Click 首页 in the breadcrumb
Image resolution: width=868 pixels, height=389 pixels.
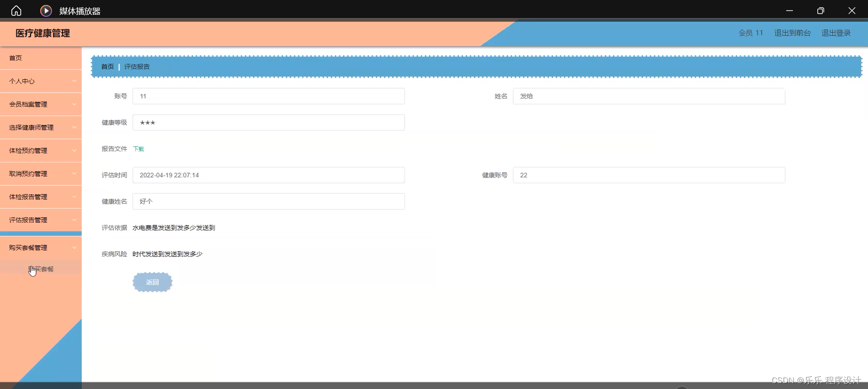[x=108, y=67]
